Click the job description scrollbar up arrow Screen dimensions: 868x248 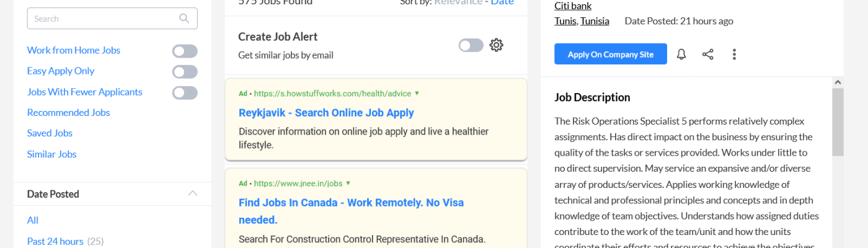[x=838, y=82]
